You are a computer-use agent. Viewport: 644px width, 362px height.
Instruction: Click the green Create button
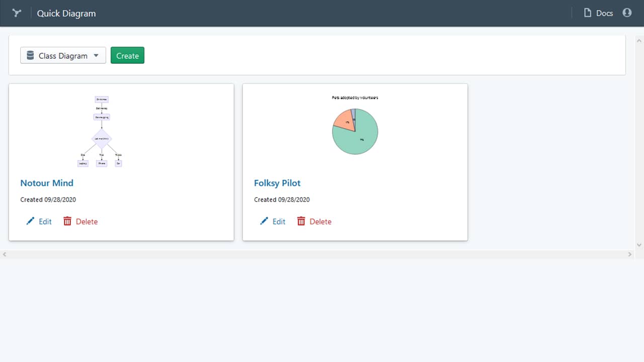[127, 55]
